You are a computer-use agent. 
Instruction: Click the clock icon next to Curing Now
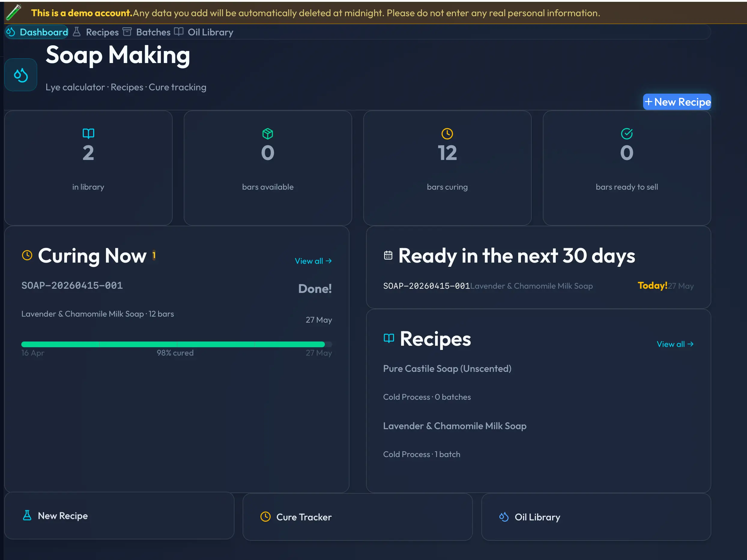tap(27, 255)
